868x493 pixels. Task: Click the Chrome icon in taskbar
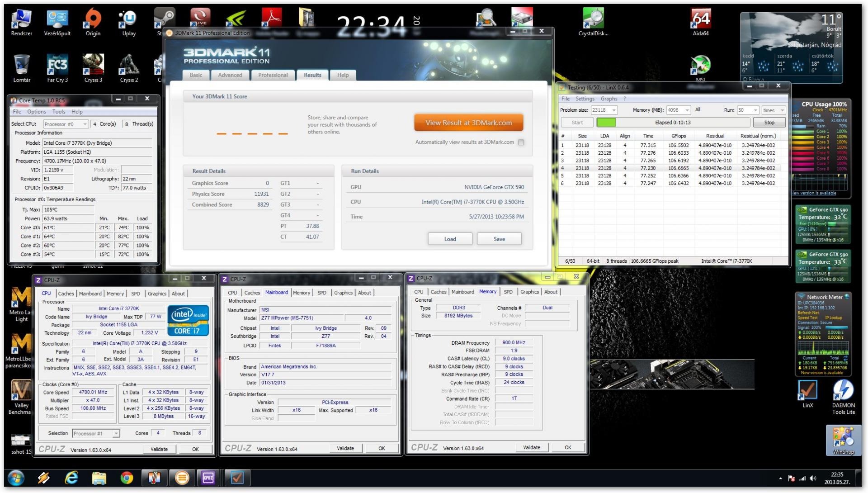point(127,478)
